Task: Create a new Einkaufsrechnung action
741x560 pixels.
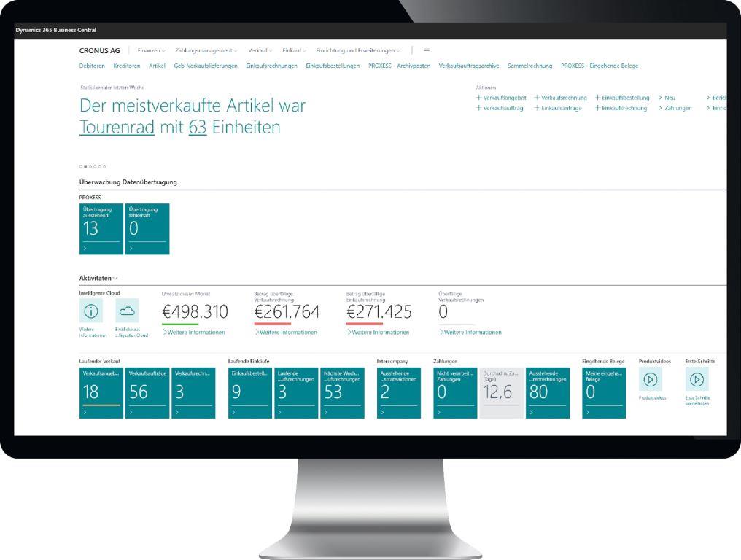Action: pos(621,108)
